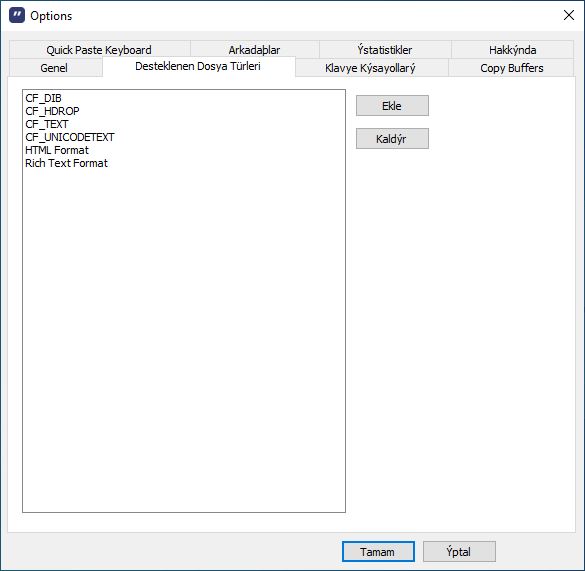
Task: Switch to the Quick Paste Keyboard tab
Action: click(99, 50)
